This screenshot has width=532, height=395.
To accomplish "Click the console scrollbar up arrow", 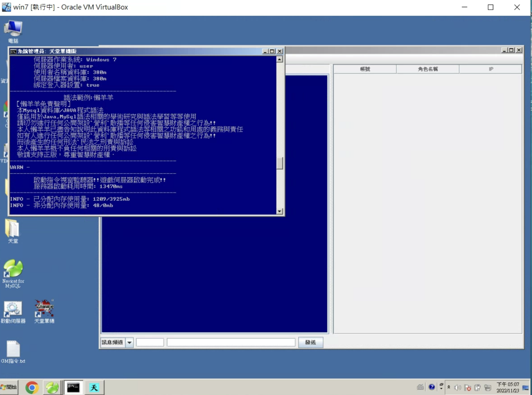I will pyautogui.click(x=280, y=59).
